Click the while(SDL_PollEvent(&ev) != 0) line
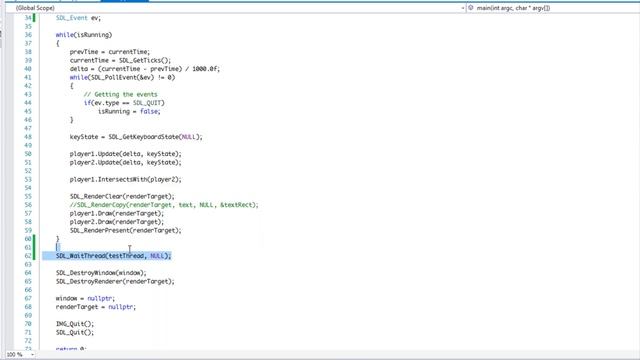This screenshot has width=640, height=360. tap(122, 78)
